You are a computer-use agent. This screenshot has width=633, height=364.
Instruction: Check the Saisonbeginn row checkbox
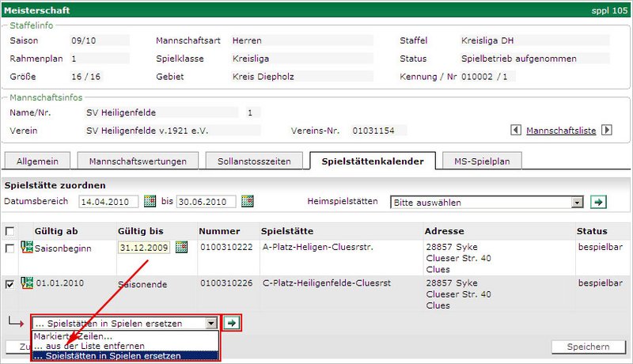[x=9, y=248]
